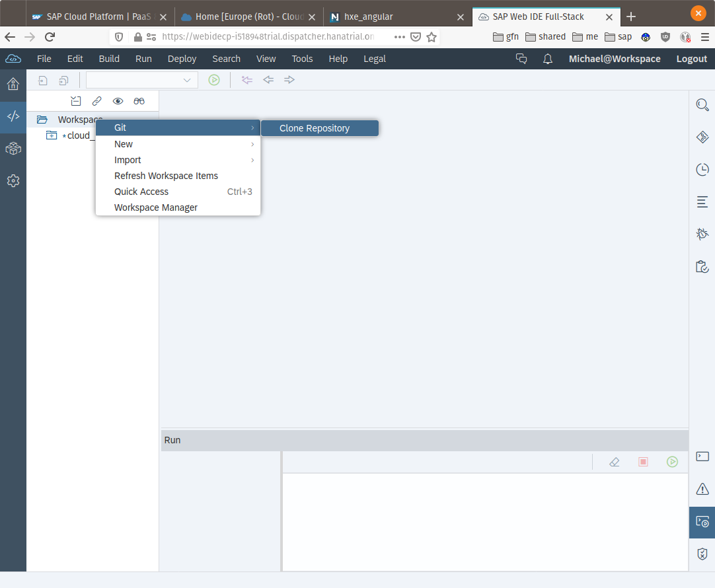715x588 pixels.
Task: Switch to Home [Europe (Rot)] browser tab
Action: point(248,17)
